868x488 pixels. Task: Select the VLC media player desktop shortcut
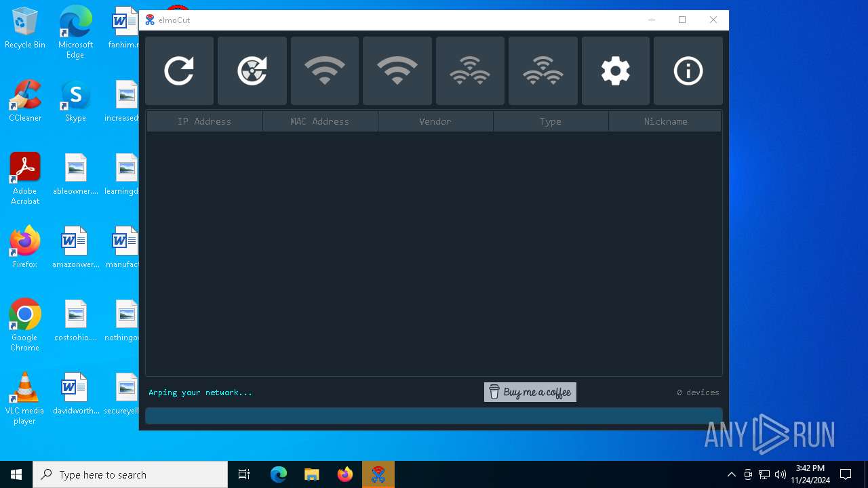click(x=25, y=399)
